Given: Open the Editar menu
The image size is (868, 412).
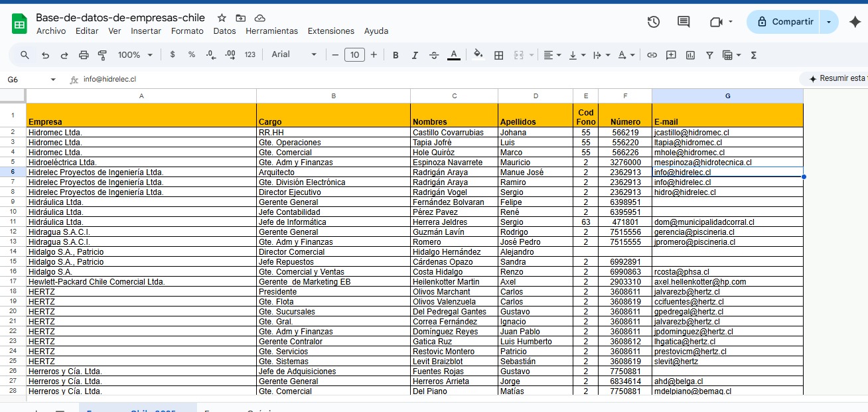Looking at the screenshot, I should pyautogui.click(x=87, y=31).
